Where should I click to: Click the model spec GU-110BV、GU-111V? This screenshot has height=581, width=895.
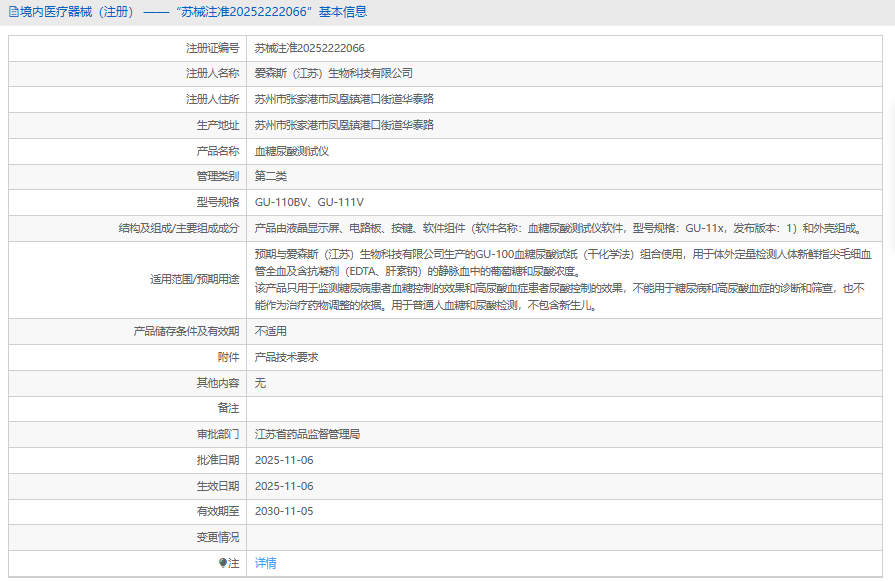coord(309,202)
